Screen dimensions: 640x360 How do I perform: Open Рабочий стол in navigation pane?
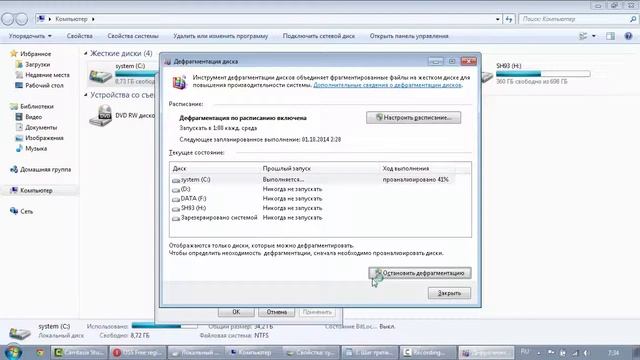click(44, 85)
